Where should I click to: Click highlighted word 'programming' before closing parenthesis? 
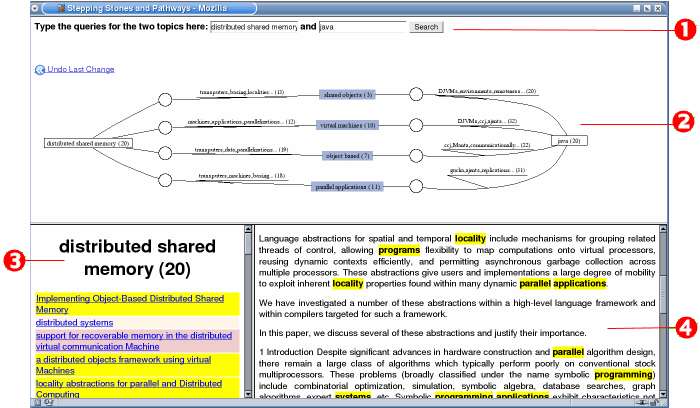click(623, 375)
